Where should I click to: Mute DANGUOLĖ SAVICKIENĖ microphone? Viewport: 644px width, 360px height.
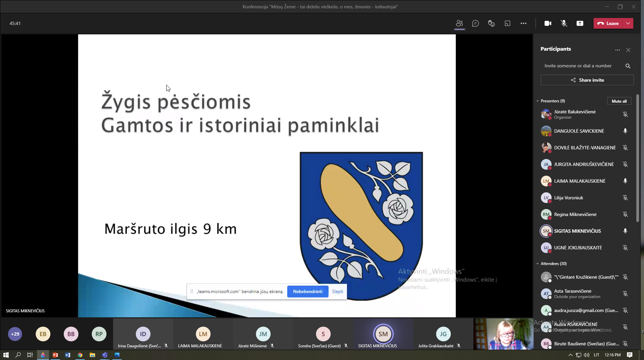pyautogui.click(x=625, y=131)
